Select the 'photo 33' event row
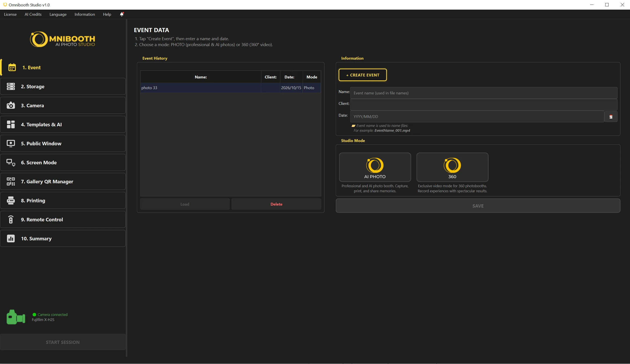 [x=231, y=88]
